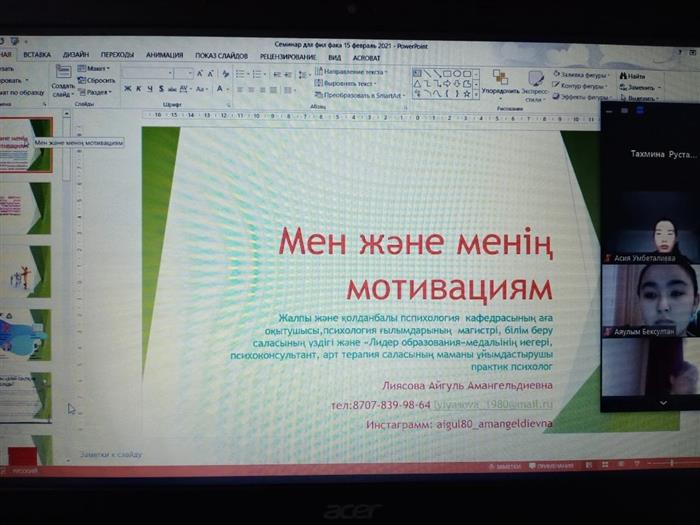The width and height of the screenshot is (700, 525).
Task: Click the Create Slide (Создать слайд) icon
Action: [x=63, y=73]
